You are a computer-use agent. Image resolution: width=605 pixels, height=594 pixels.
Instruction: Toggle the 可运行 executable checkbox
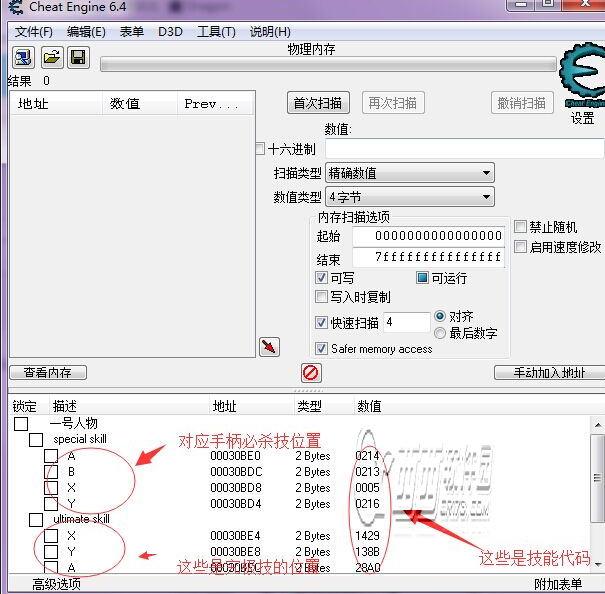[x=422, y=277]
